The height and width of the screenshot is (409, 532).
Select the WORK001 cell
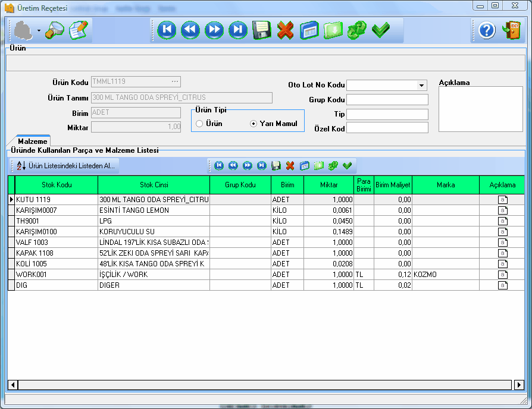click(x=57, y=275)
